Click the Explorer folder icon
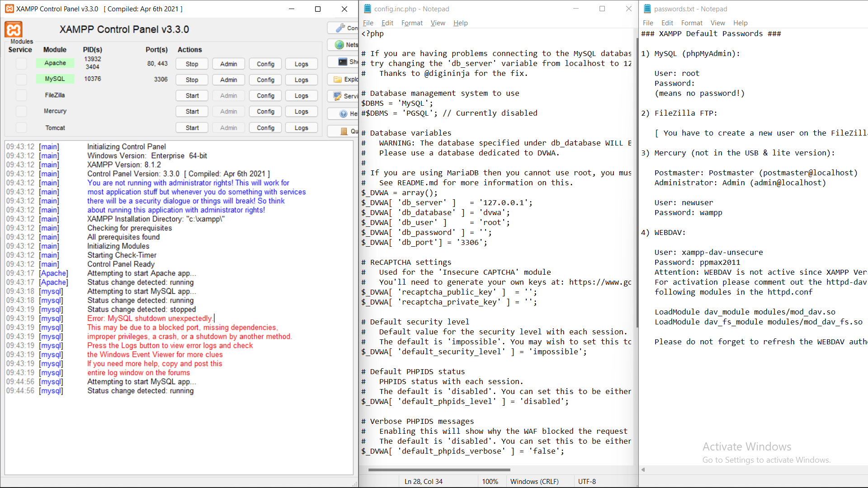 338,80
